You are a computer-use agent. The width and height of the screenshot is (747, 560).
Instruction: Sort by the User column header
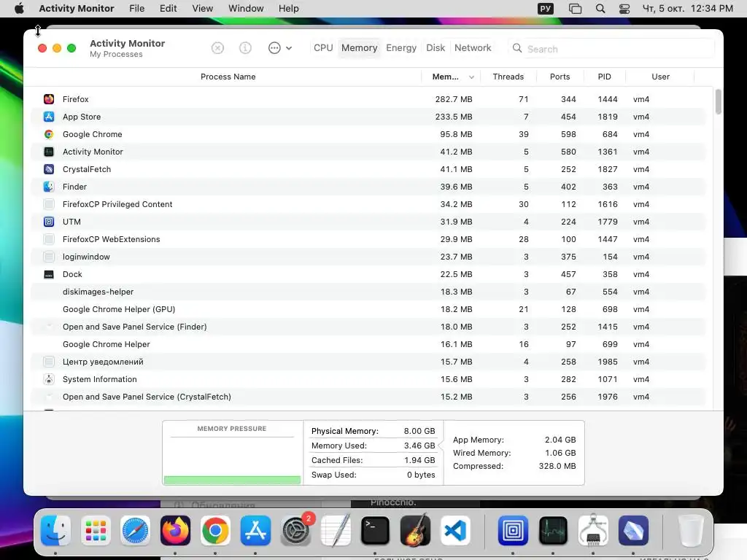pos(660,77)
